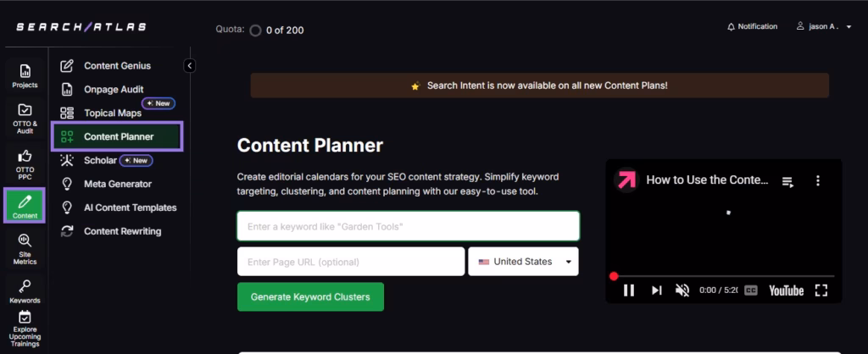Click the Explore Upcoming Trainings calendar icon

tap(25, 317)
